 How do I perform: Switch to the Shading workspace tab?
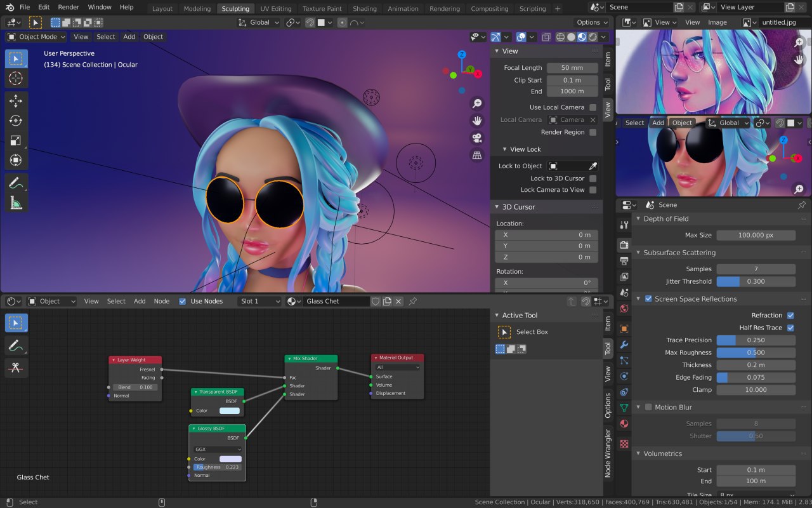tap(365, 9)
